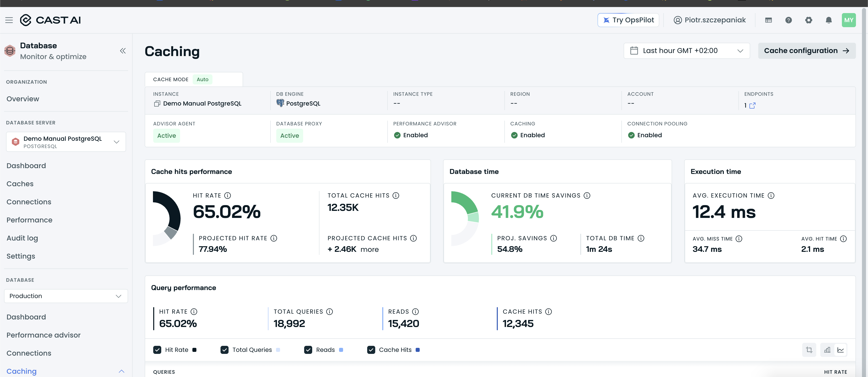This screenshot has height=377, width=868.
Task: Uncheck the Reads series checkbox
Action: [308, 350]
